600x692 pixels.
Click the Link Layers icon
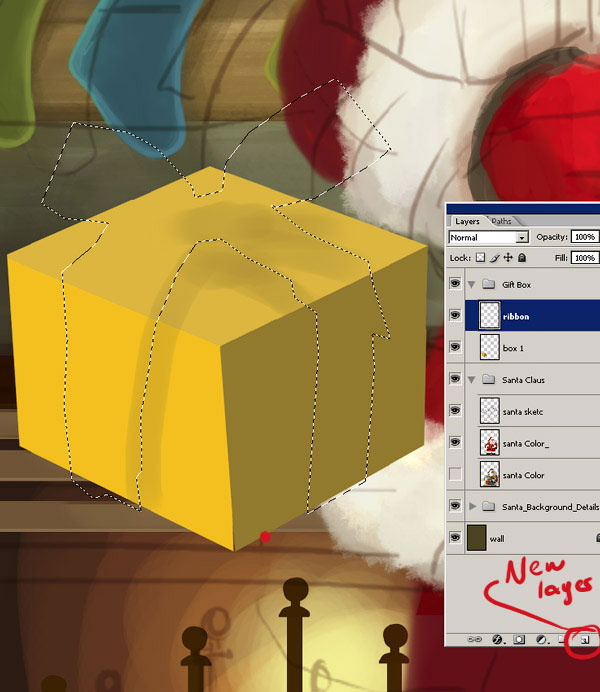tap(476, 638)
